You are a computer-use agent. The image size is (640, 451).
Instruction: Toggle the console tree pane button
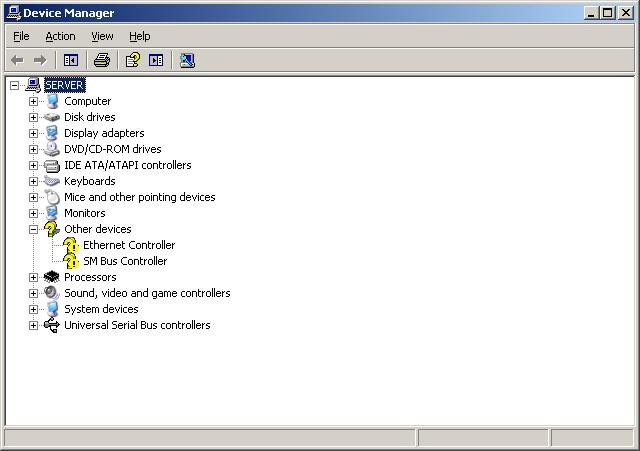(x=71, y=60)
